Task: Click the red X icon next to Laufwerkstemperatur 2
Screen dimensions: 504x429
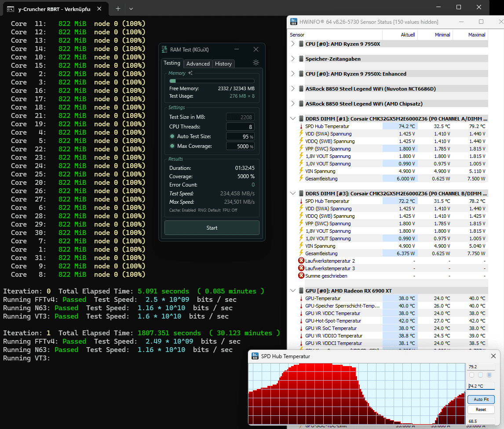Action: tap(301, 261)
